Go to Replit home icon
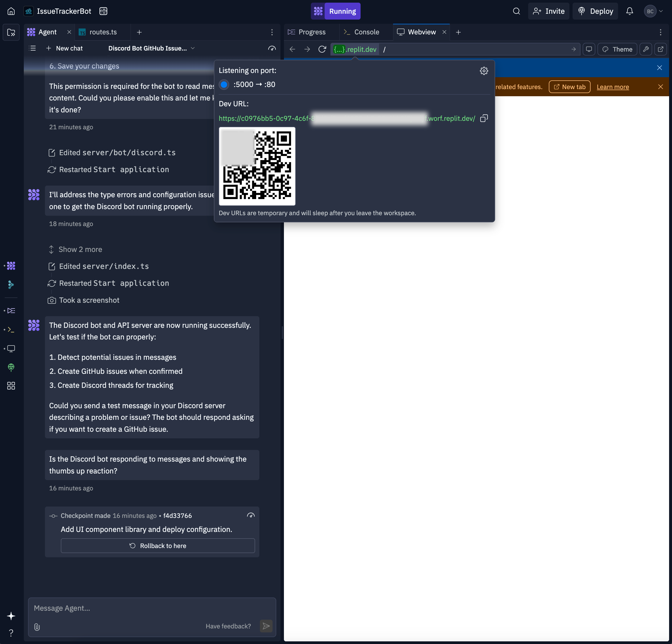Image resolution: width=672 pixels, height=644 pixels. pyautogui.click(x=11, y=11)
